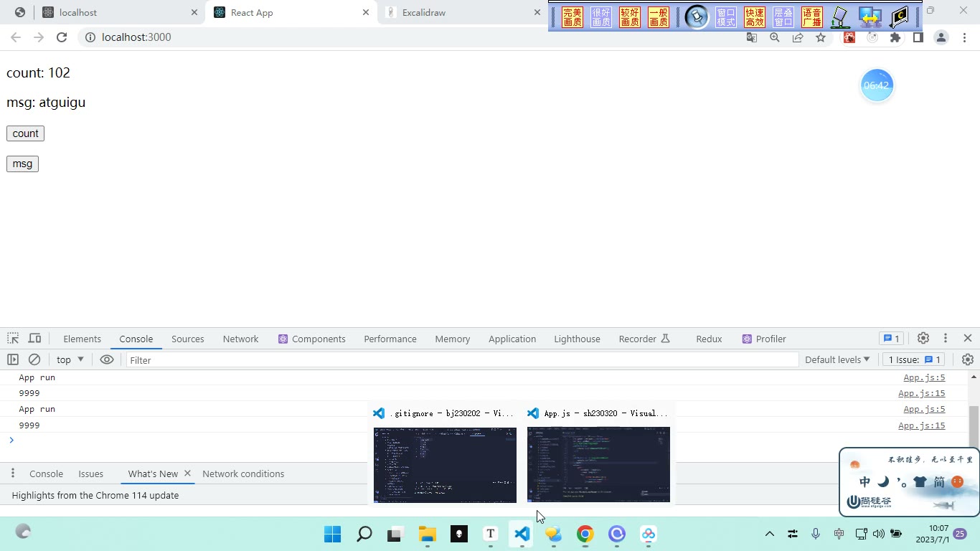Clear the console with the ban icon

tap(34, 359)
